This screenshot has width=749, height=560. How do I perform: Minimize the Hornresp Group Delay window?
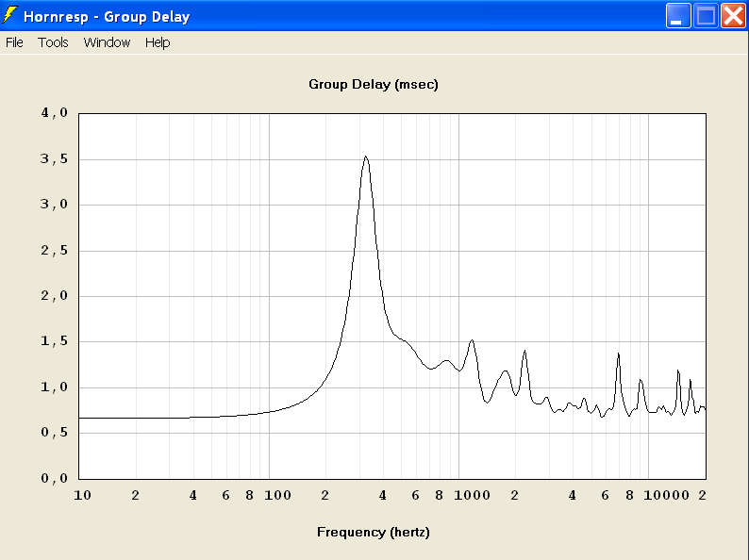pos(678,16)
